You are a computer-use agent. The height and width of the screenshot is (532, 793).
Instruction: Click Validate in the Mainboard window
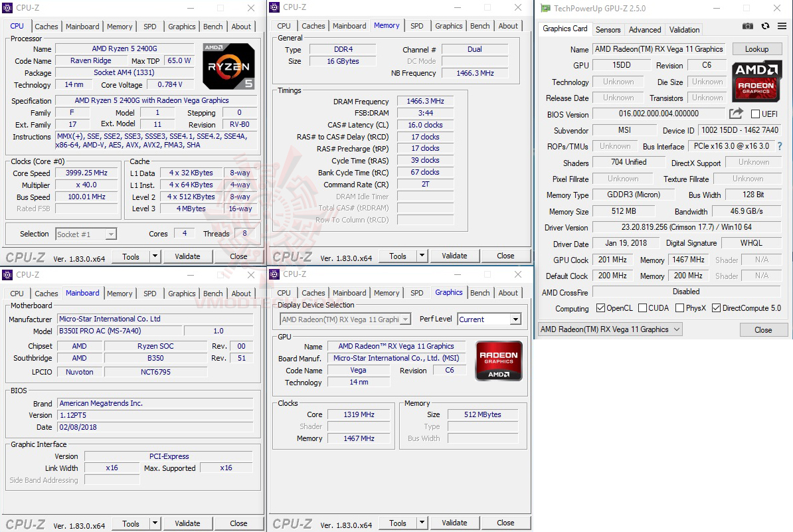188,523
